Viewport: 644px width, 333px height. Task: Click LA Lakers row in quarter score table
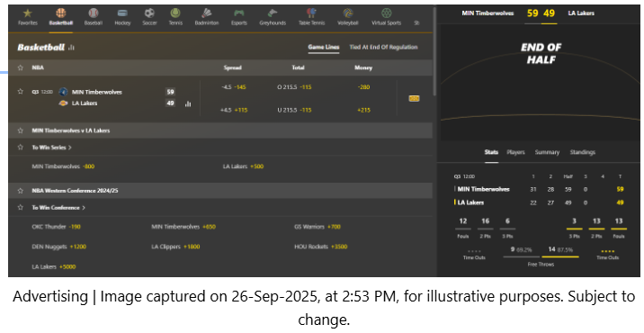tap(540, 202)
